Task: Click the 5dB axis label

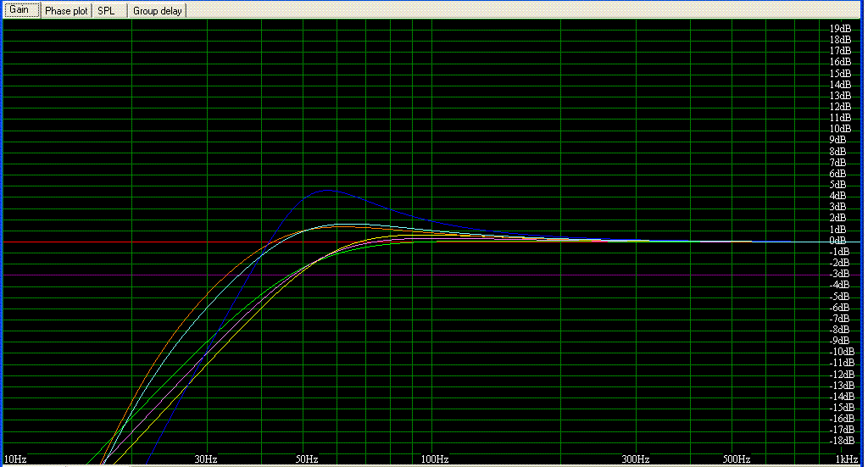Action: (837, 185)
